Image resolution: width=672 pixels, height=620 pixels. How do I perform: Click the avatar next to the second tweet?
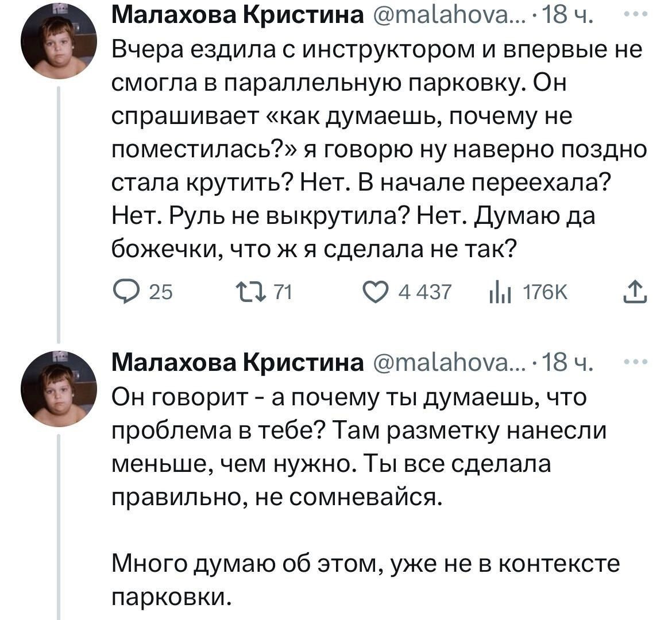point(59,389)
